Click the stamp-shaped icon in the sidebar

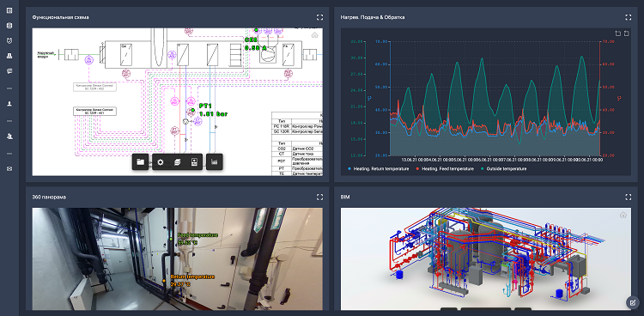[x=9, y=56]
